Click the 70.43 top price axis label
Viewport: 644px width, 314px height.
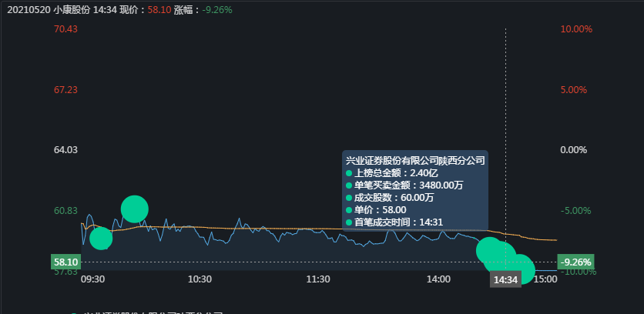pyautogui.click(x=65, y=29)
